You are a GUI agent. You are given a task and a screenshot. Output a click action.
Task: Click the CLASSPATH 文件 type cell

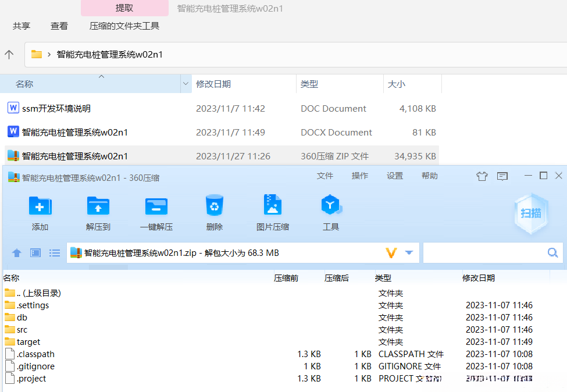pos(411,354)
